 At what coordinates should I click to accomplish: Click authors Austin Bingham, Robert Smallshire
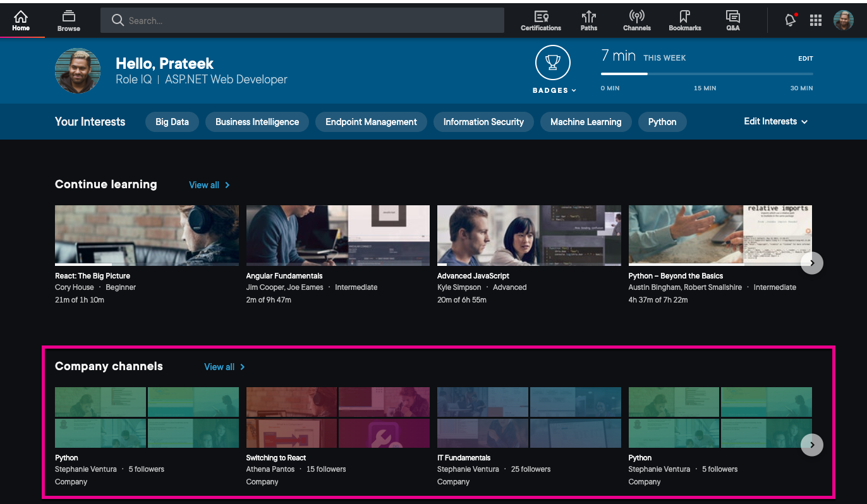(686, 287)
